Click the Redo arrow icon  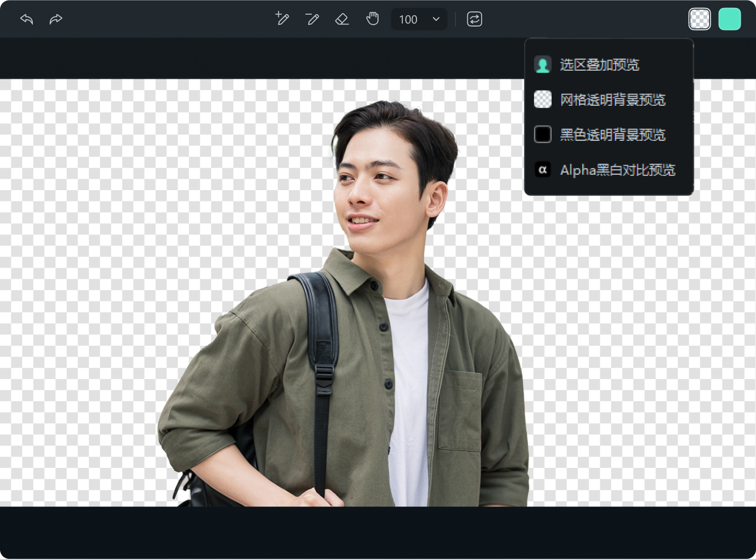click(x=55, y=19)
